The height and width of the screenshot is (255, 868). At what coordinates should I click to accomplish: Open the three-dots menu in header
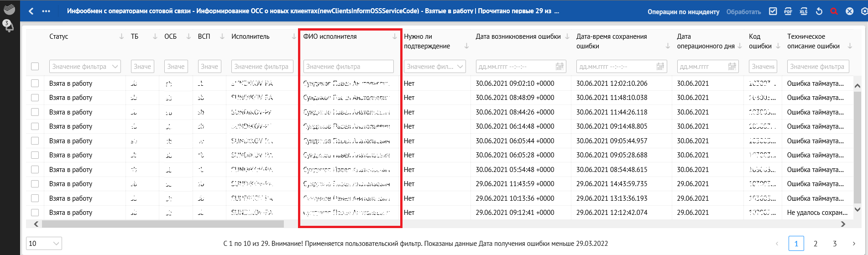pyautogui.click(x=46, y=11)
